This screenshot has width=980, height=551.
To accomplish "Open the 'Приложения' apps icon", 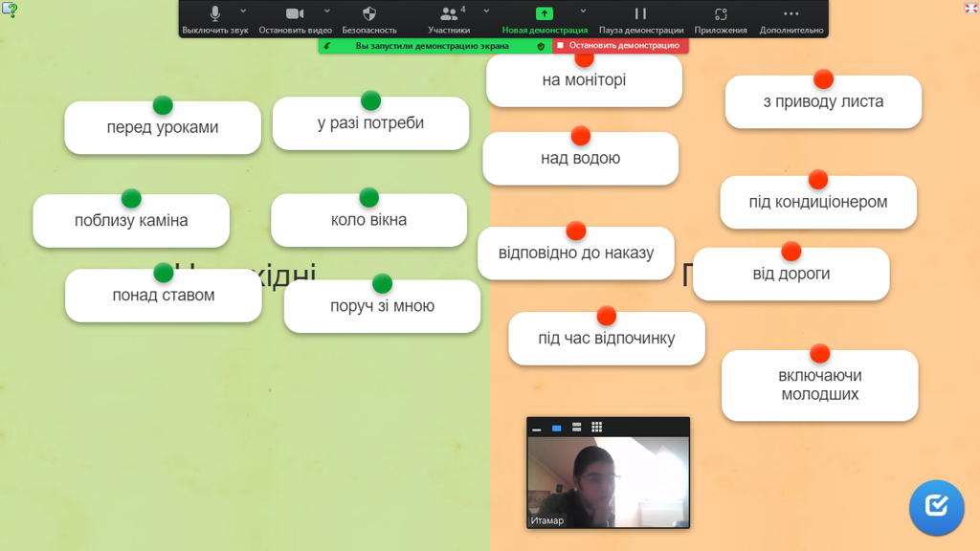I will pyautogui.click(x=721, y=18).
